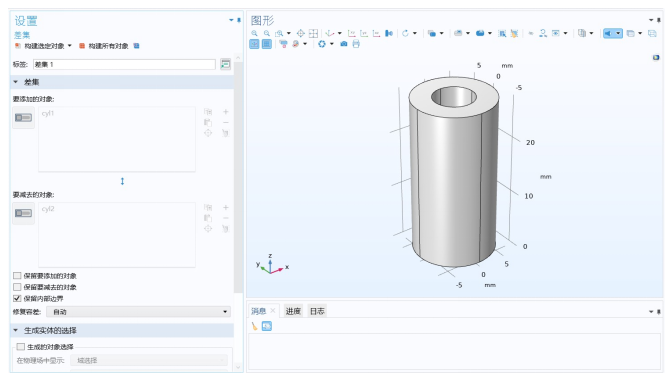Click minus icon beside objects to add list
This screenshot has height=386, width=671.
click(x=226, y=123)
